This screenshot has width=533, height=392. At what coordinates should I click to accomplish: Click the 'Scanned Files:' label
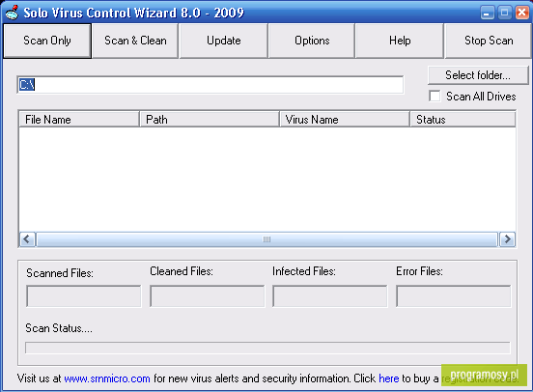(60, 273)
